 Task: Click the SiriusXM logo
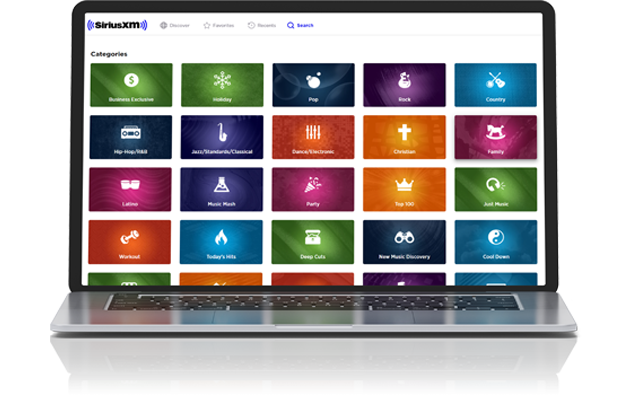pos(117,25)
